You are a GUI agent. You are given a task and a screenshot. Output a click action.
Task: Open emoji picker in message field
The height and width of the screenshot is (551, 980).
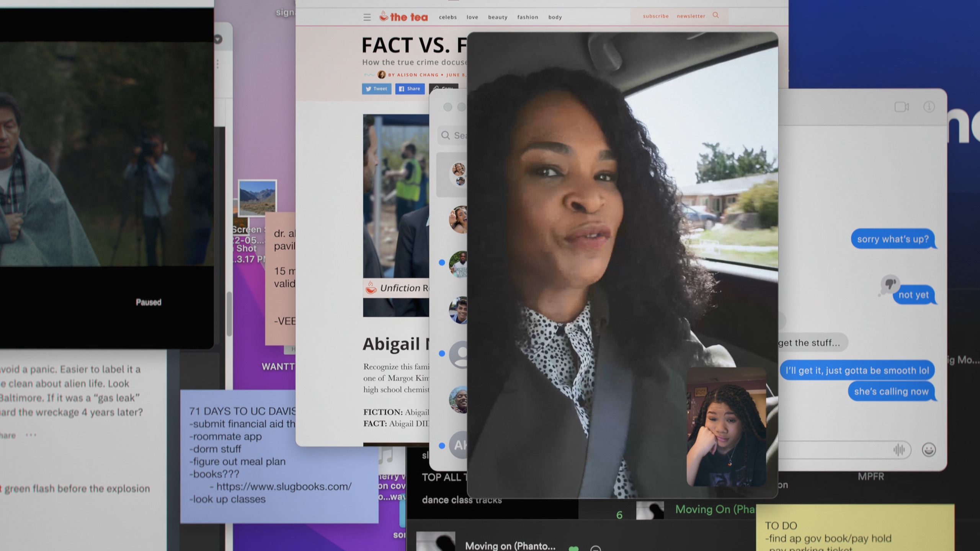pos(929,450)
